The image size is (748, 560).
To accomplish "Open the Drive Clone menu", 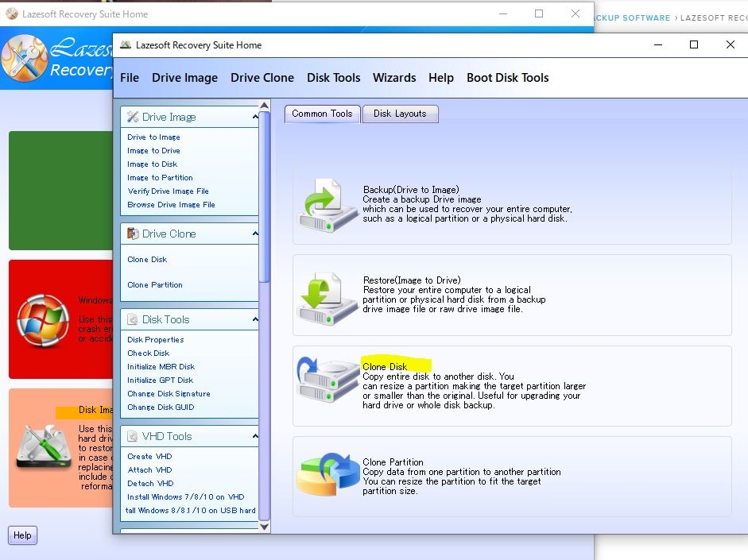I will tap(262, 78).
